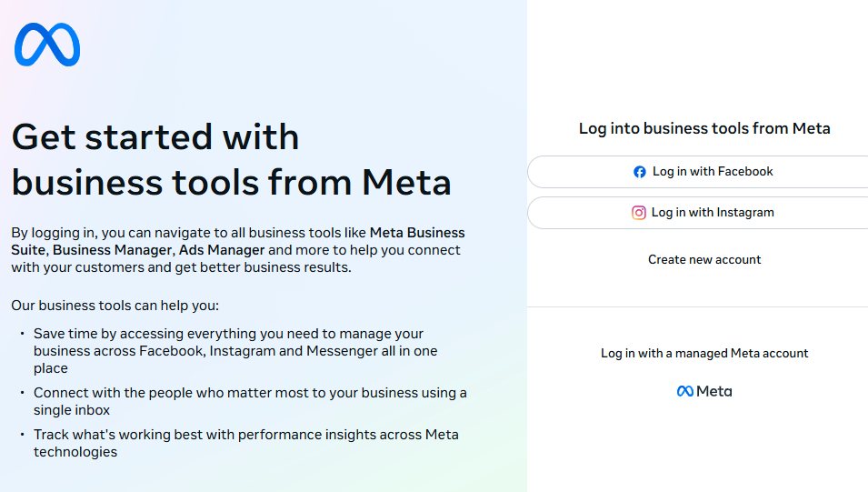The image size is (868, 492).
Task: Click the bold "Ads Manager" text
Action: pos(222,250)
